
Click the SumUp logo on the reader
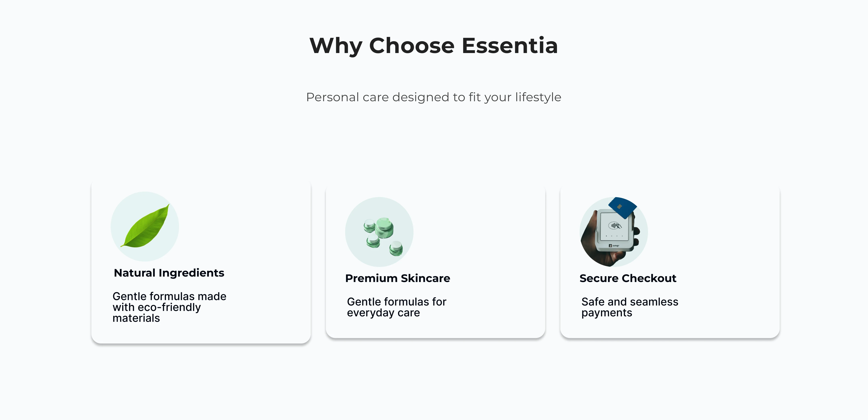point(614,245)
